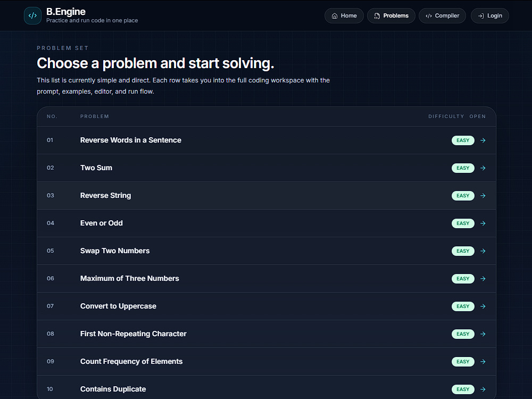
Task: Open the Even or Odd problem
Action: pos(102,223)
